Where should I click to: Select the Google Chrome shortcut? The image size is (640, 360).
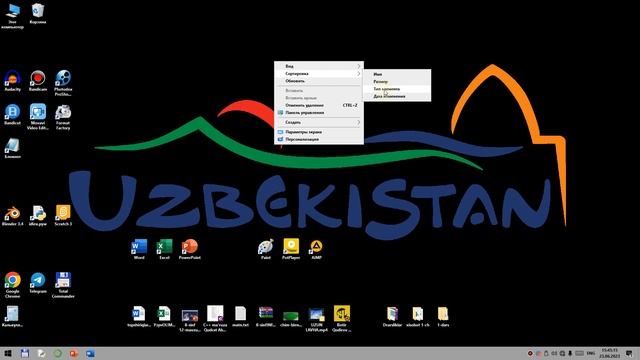coord(13,285)
